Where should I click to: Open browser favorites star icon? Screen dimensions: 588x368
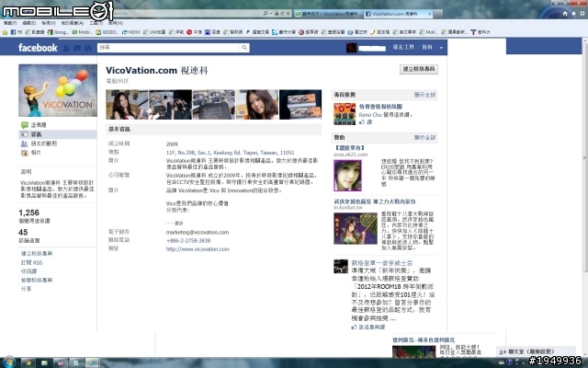click(573, 14)
